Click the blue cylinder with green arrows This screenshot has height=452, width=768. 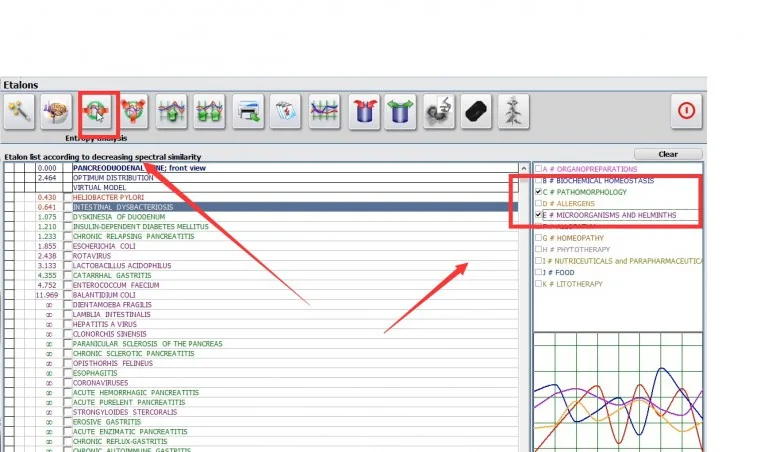click(400, 112)
